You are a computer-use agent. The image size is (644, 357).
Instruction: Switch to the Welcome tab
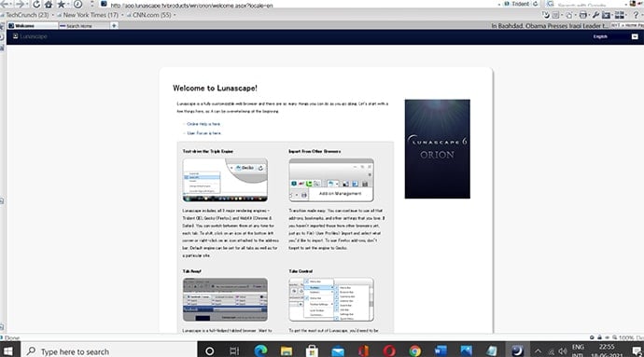click(33, 25)
